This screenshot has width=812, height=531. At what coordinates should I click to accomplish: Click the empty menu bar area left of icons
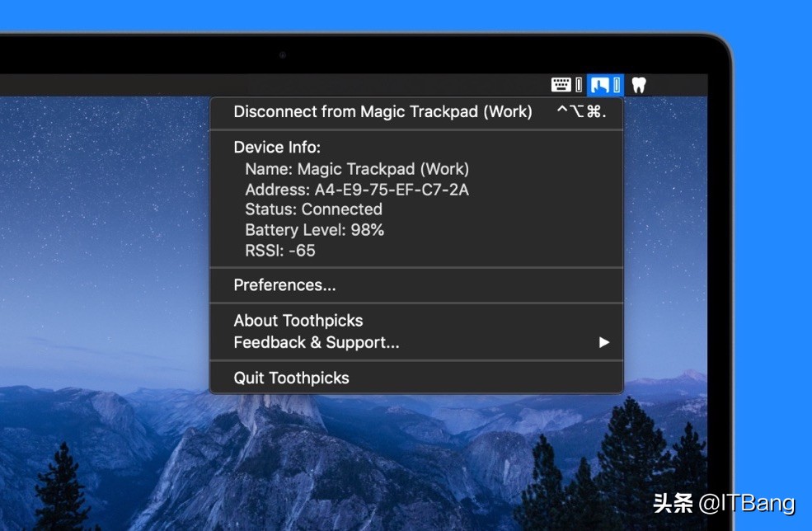click(330, 85)
